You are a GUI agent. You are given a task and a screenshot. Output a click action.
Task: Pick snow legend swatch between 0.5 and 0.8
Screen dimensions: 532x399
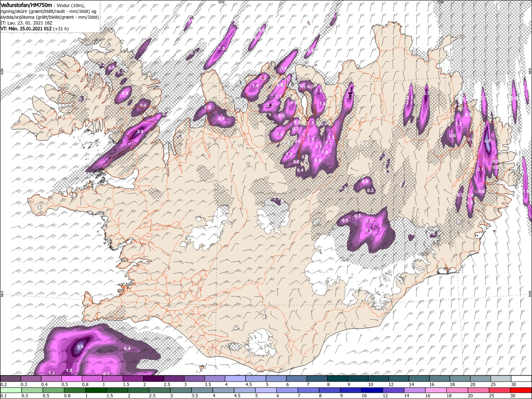pyautogui.click(x=71, y=379)
